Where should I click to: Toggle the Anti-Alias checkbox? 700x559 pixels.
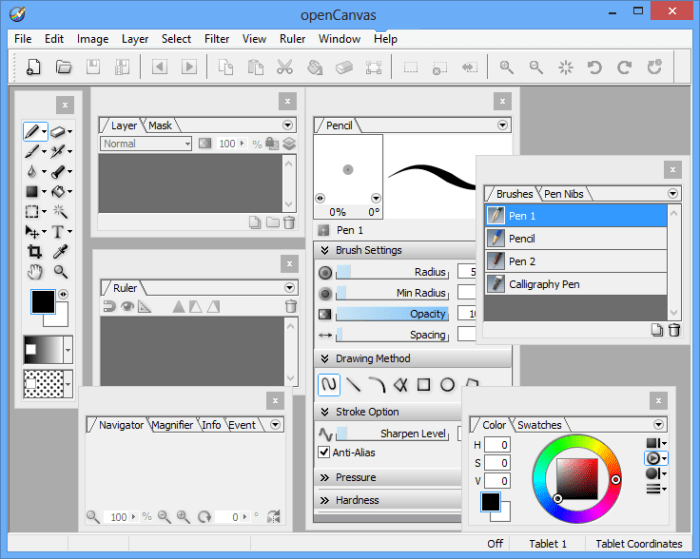pyautogui.click(x=324, y=452)
